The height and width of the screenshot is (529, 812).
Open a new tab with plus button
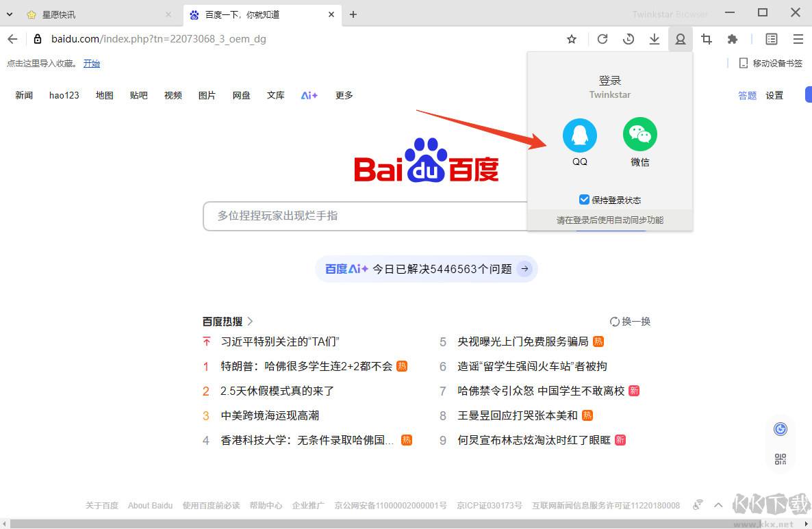tap(353, 14)
